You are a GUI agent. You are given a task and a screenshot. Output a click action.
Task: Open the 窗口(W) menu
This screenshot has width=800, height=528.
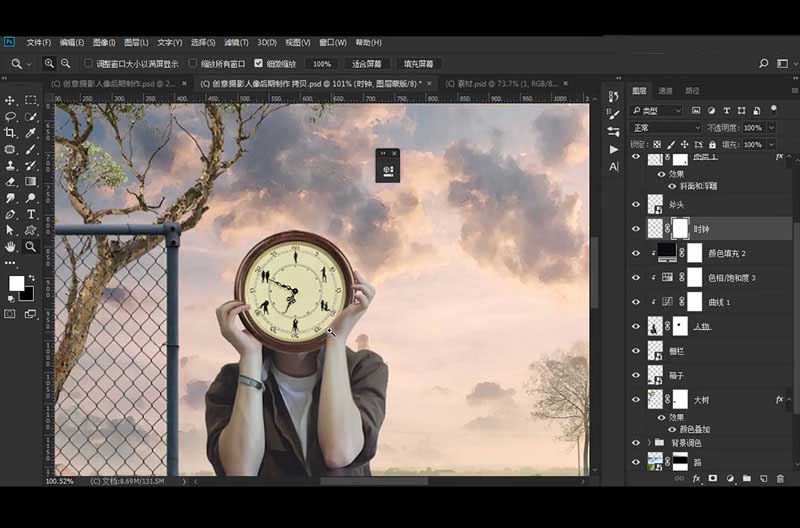pos(333,42)
